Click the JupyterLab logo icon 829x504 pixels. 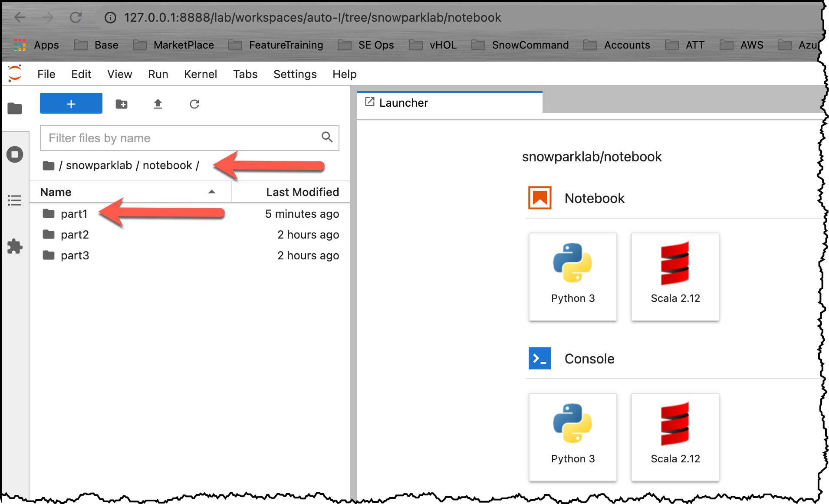tap(15, 73)
